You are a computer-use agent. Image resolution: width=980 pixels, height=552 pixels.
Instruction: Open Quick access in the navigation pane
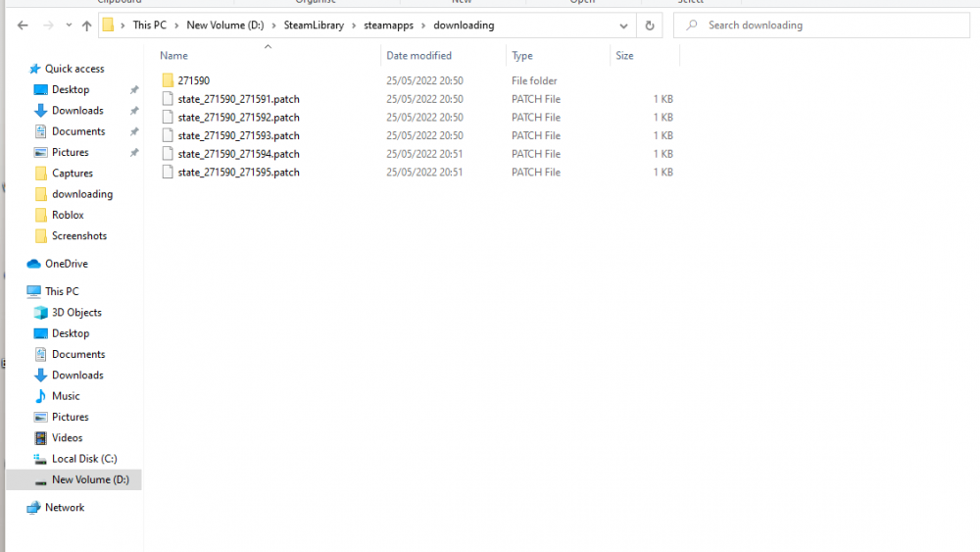74,69
